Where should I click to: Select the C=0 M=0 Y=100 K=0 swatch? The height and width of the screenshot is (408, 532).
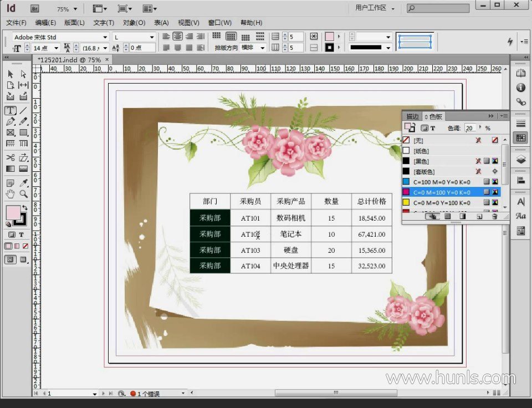click(x=442, y=202)
